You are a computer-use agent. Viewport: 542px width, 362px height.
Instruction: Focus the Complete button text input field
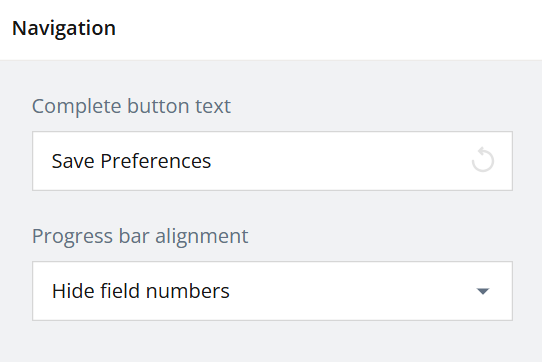tap(272, 161)
